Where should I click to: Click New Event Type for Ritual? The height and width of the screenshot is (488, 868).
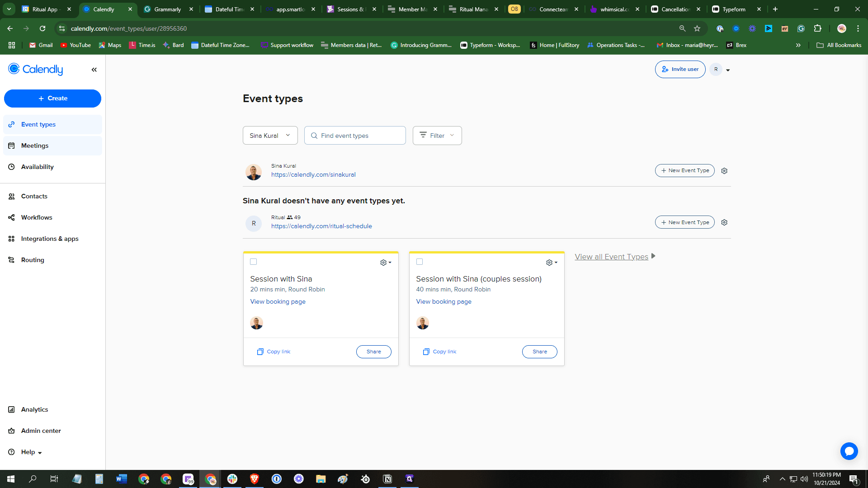(684, 222)
